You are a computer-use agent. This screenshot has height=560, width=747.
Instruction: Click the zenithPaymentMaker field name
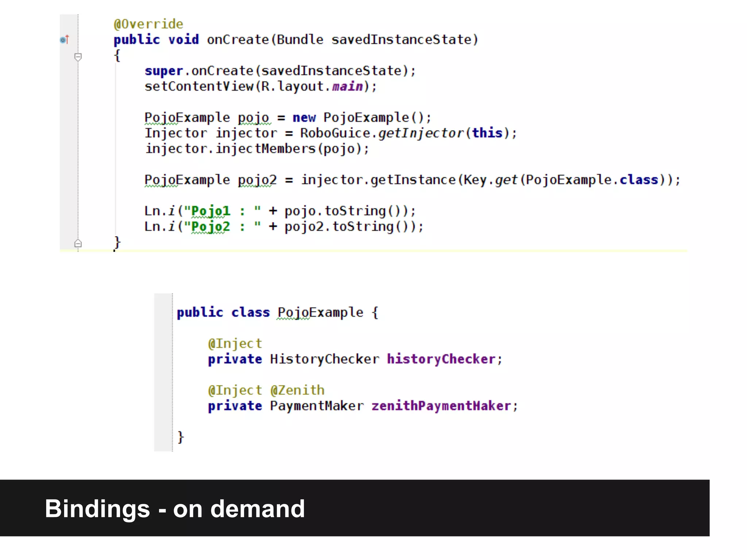441,406
